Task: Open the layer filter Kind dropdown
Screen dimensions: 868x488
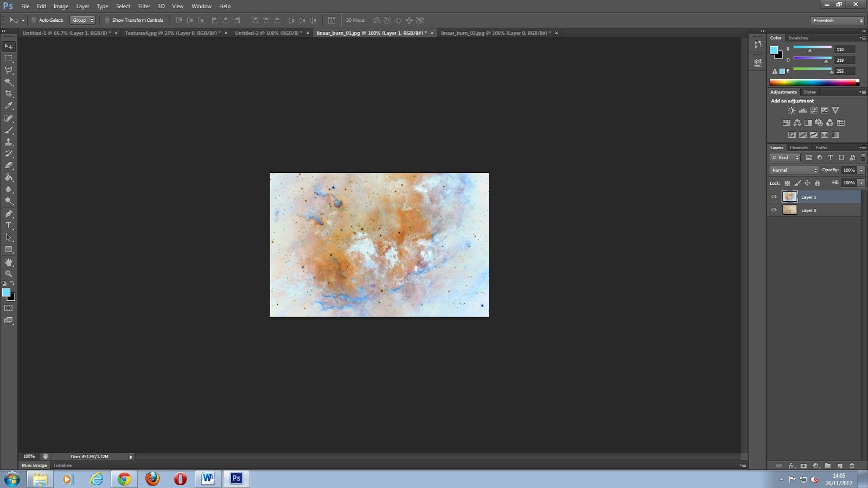Action: (785, 158)
